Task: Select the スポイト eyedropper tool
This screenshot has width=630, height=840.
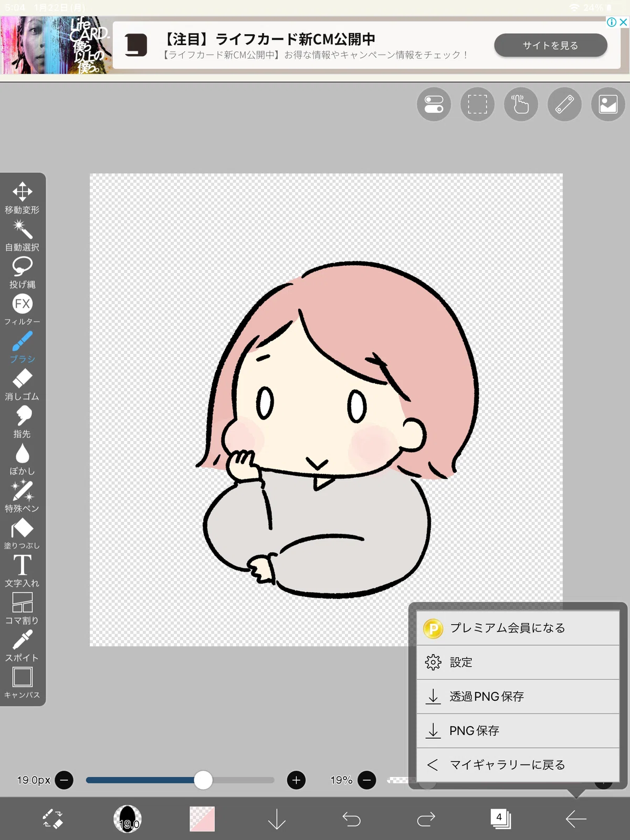Action: [22, 646]
